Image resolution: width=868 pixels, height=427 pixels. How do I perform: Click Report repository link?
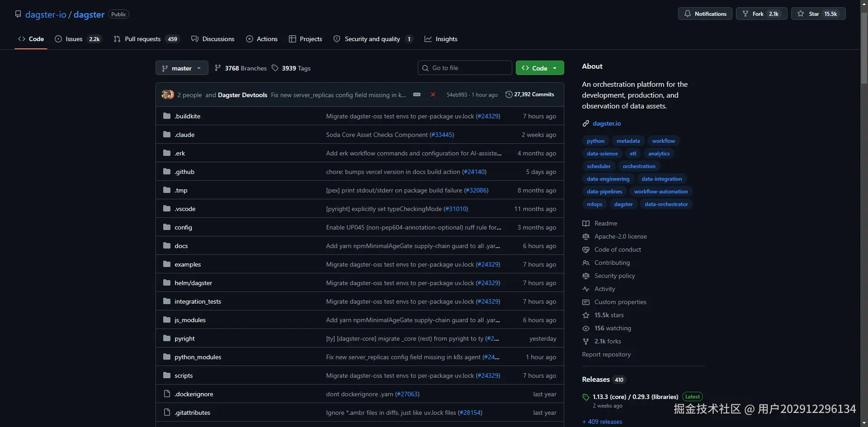(x=606, y=354)
